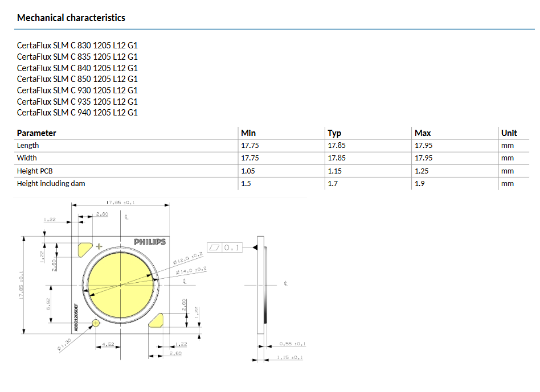This screenshot has width=540, height=392.
Task: Click the 1.7 height including dam typical
Action: point(333,184)
